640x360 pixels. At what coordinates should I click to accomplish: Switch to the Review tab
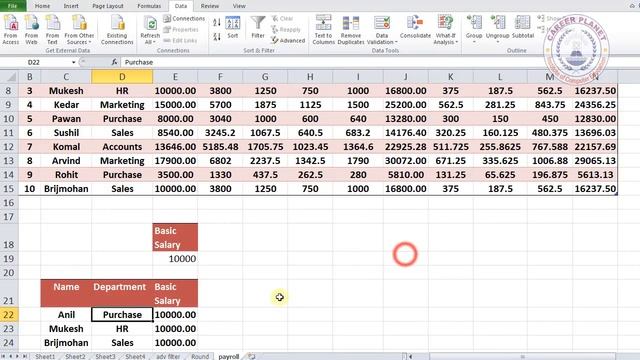click(x=210, y=6)
